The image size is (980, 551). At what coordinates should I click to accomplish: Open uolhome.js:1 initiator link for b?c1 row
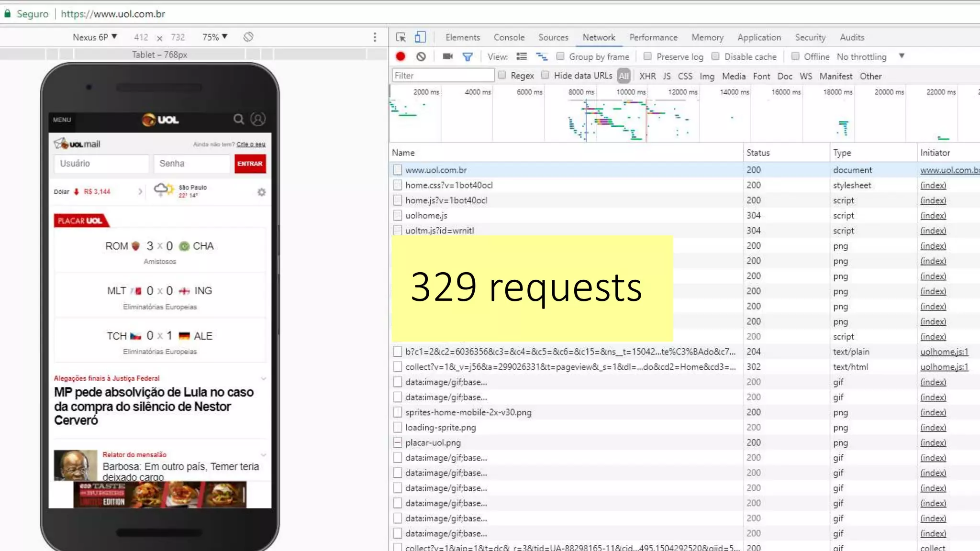click(944, 352)
